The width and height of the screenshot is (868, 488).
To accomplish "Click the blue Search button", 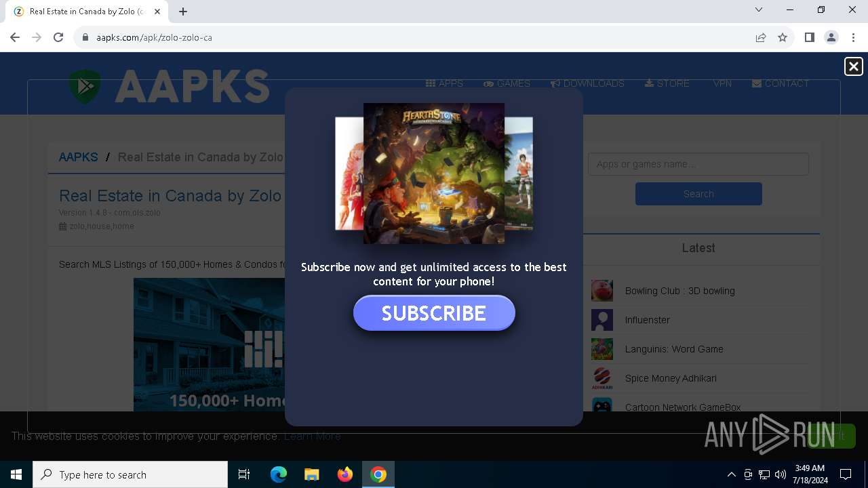I will coord(698,194).
